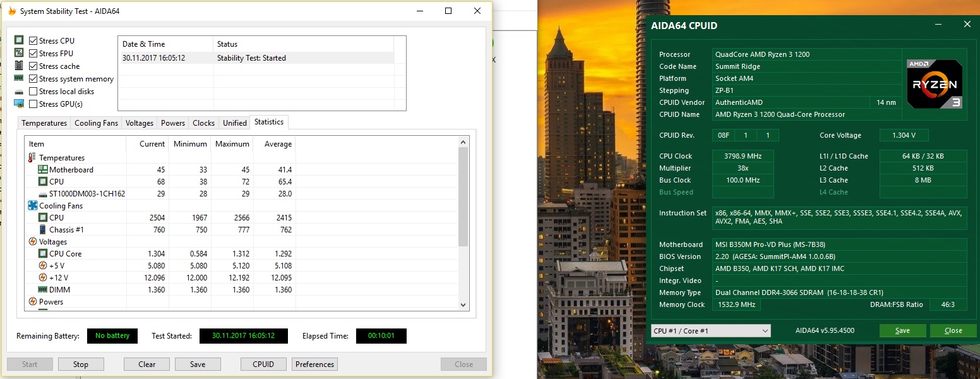Click the lightning icon of Voltages group
Viewport: 980px width, 379px height.
click(x=33, y=241)
